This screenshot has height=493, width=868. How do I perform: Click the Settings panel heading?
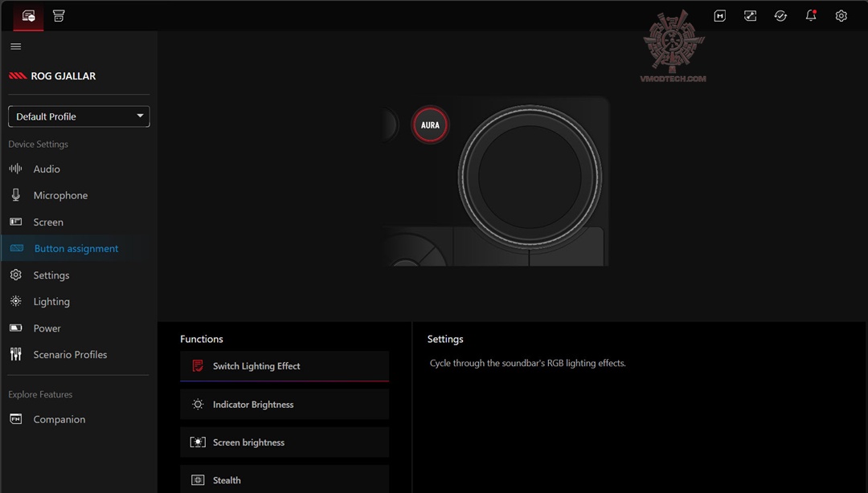click(x=445, y=339)
